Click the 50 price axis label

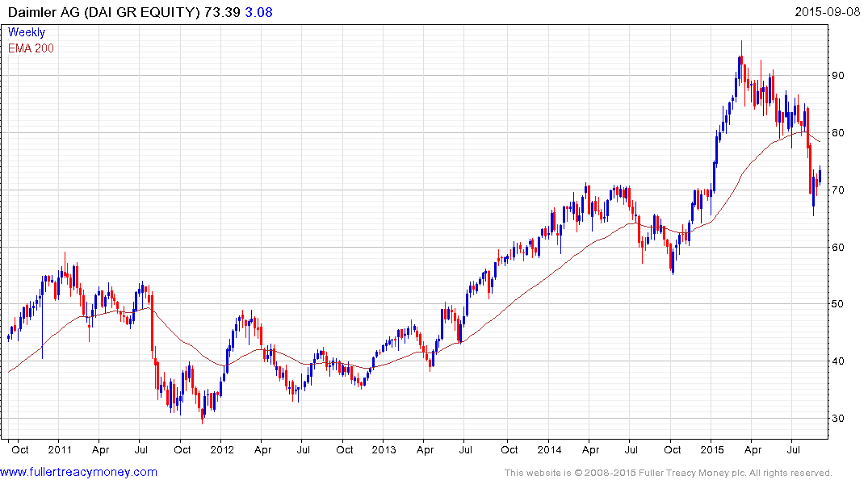pos(838,304)
